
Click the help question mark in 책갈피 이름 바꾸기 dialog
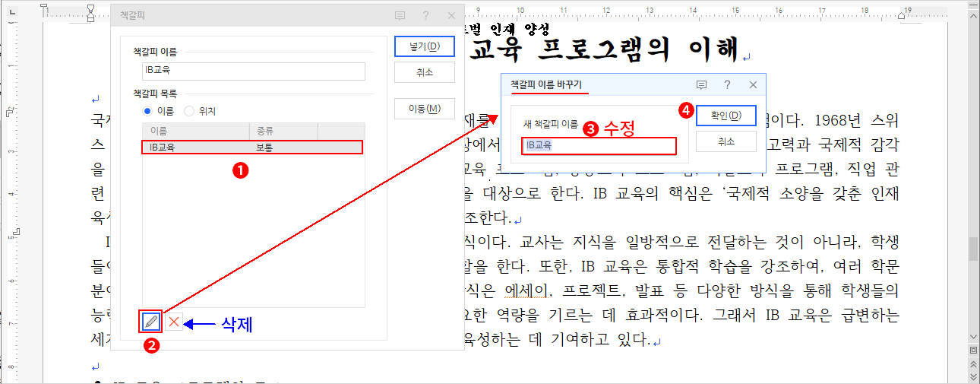[x=727, y=84]
